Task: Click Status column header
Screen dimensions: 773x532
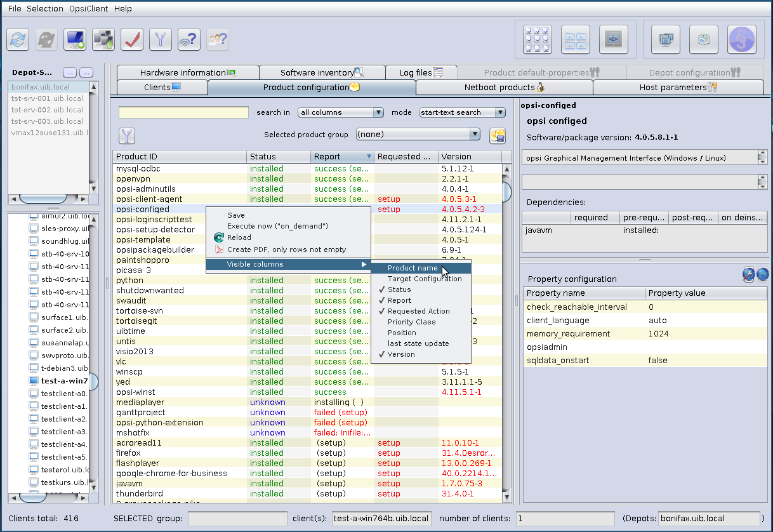Action: 279,157
